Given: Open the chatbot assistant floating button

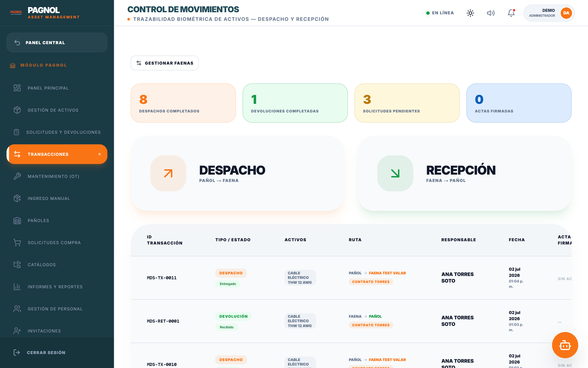Looking at the screenshot, I should [565, 345].
